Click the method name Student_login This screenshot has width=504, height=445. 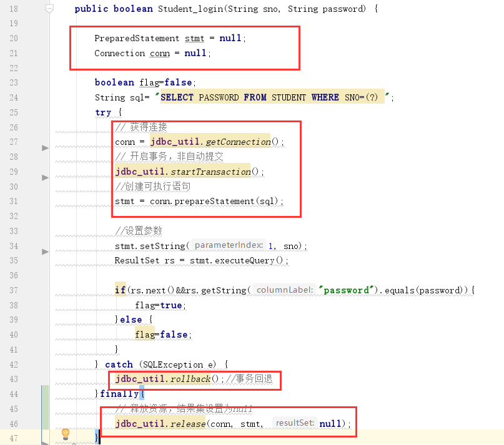pyautogui.click(x=190, y=9)
